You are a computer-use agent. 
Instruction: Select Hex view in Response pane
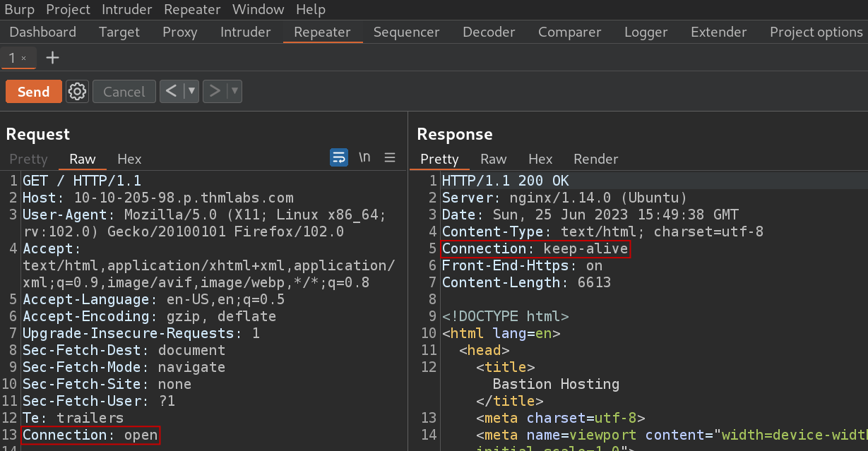(540, 159)
